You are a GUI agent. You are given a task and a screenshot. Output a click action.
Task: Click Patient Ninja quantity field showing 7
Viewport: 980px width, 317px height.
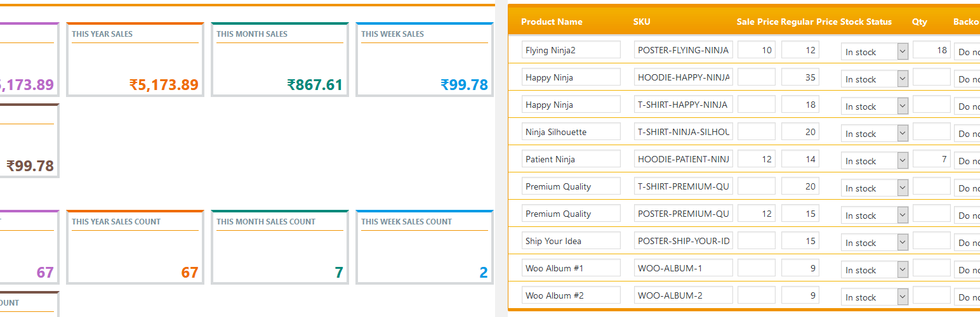coord(932,159)
